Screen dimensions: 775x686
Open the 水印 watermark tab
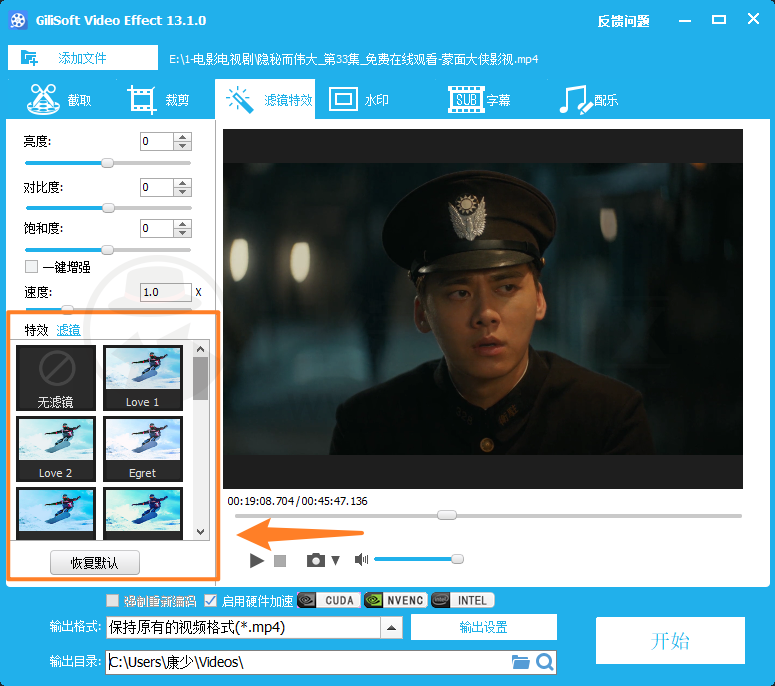pyautogui.click(x=359, y=99)
